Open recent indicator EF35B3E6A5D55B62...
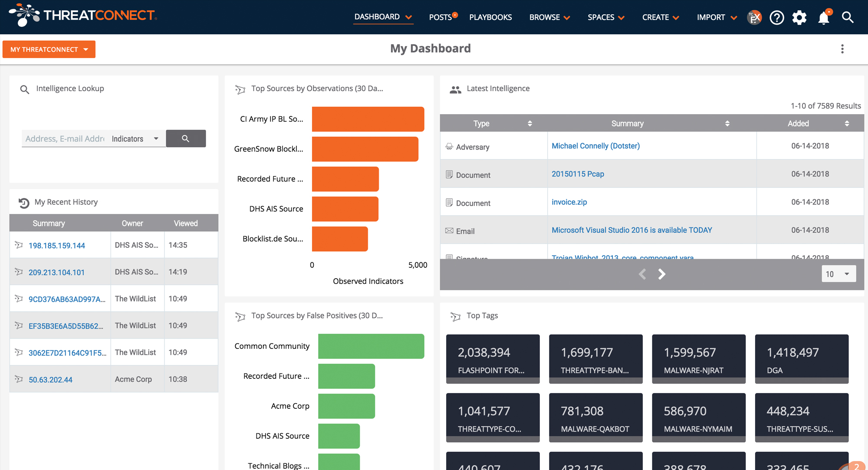This screenshot has height=470, width=868. point(66,326)
